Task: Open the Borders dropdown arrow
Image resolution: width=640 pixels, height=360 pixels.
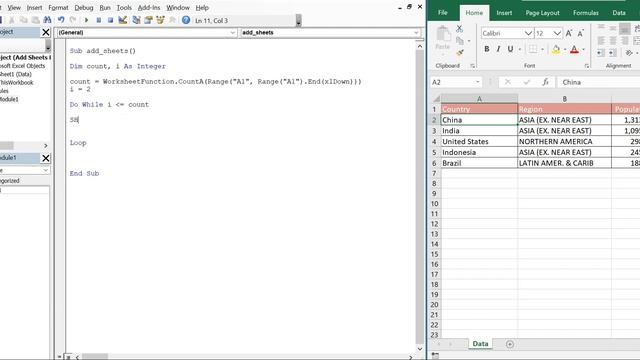Action: (542, 50)
